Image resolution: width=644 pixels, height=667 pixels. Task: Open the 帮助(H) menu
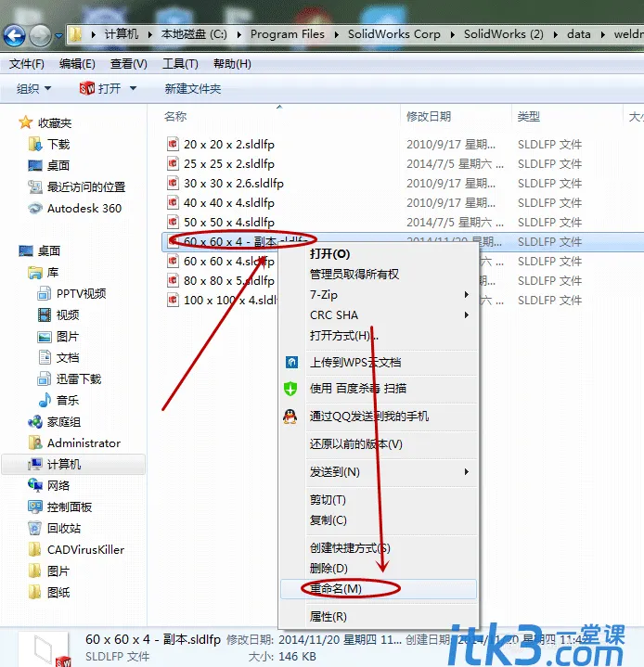pyautogui.click(x=232, y=64)
